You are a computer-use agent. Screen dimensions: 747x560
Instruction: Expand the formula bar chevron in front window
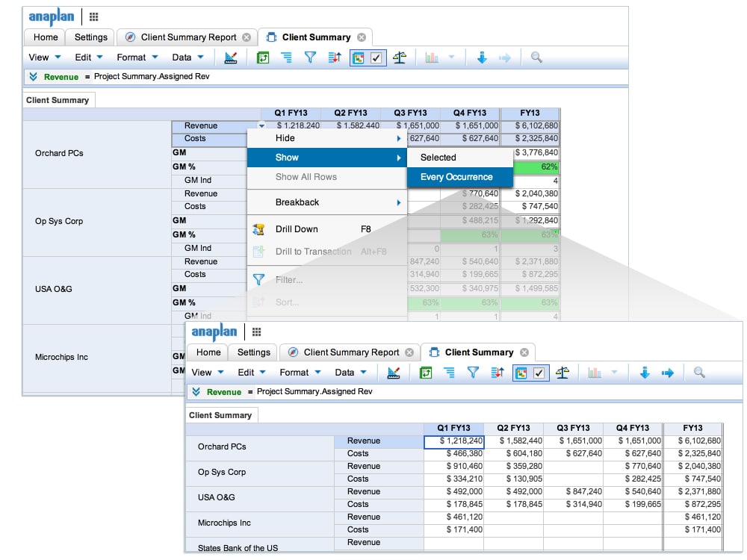point(196,392)
